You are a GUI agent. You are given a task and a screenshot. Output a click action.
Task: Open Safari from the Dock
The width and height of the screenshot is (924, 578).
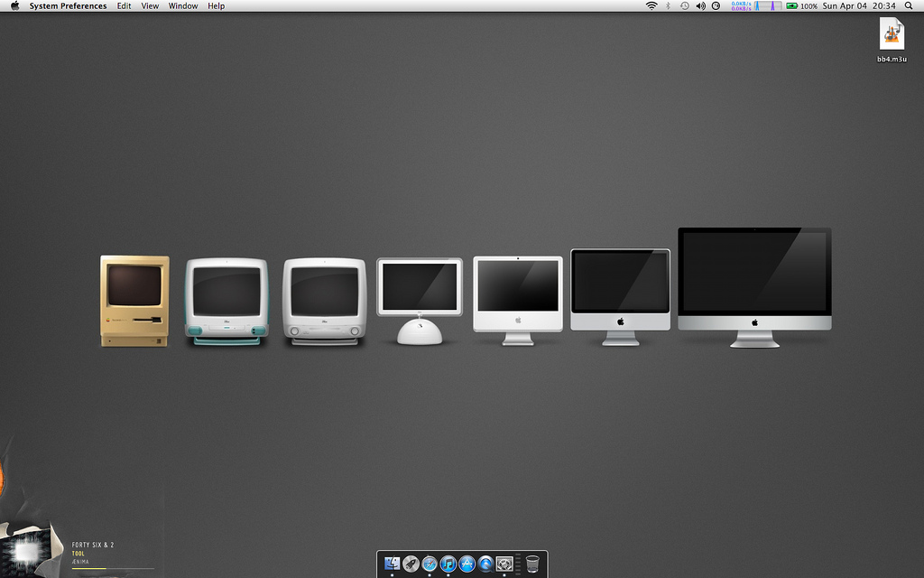tap(430, 564)
